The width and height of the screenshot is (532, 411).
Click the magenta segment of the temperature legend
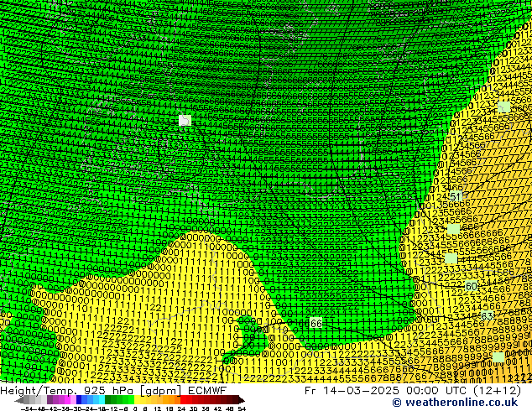point(67,400)
